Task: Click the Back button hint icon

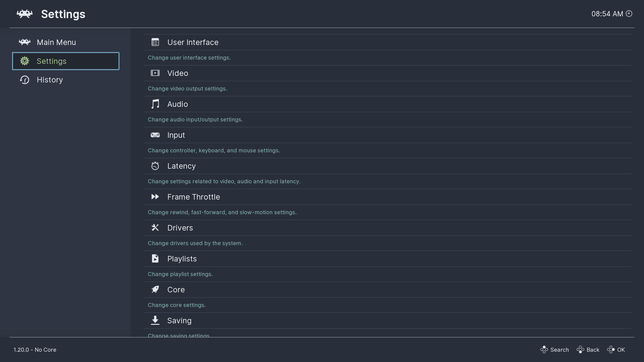Action: (x=580, y=349)
